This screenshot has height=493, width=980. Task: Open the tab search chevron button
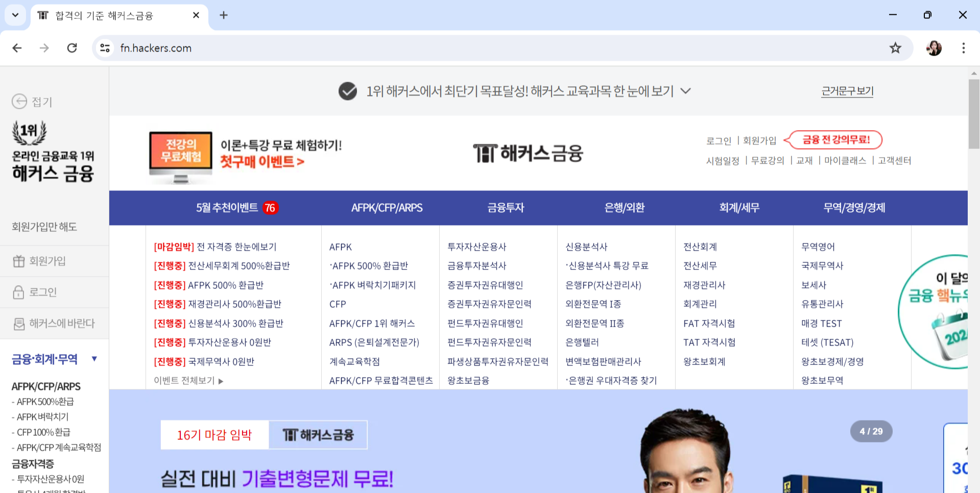tap(15, 15)
